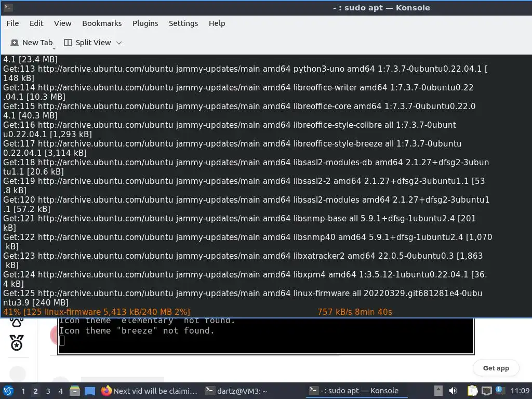Click the Get:121 libsnmp-base line
This screenshot has width=532, height=399.
pos(240,222)
